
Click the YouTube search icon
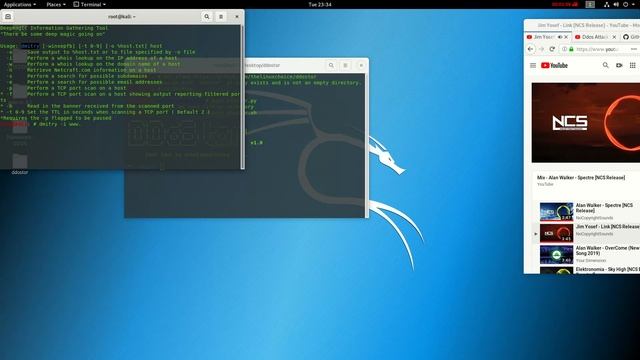[605, 65]
